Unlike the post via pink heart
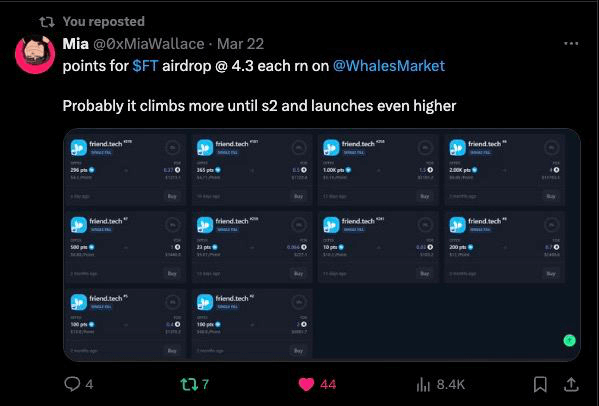 coord(306,384)
